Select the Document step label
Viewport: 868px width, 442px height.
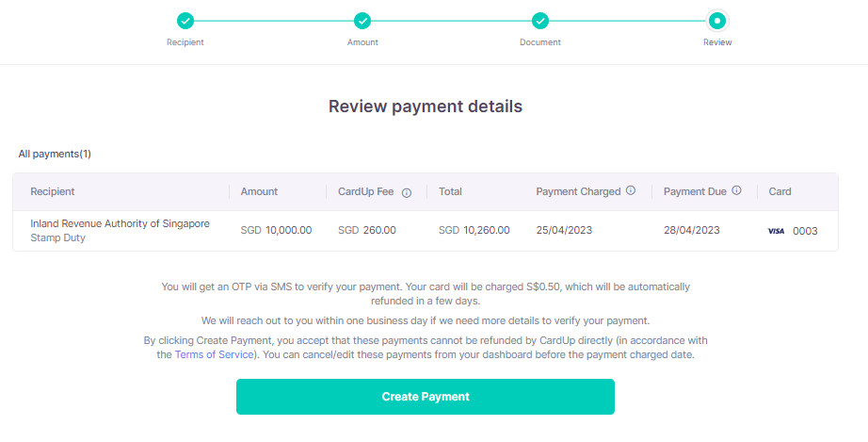(x=540, y=42)
